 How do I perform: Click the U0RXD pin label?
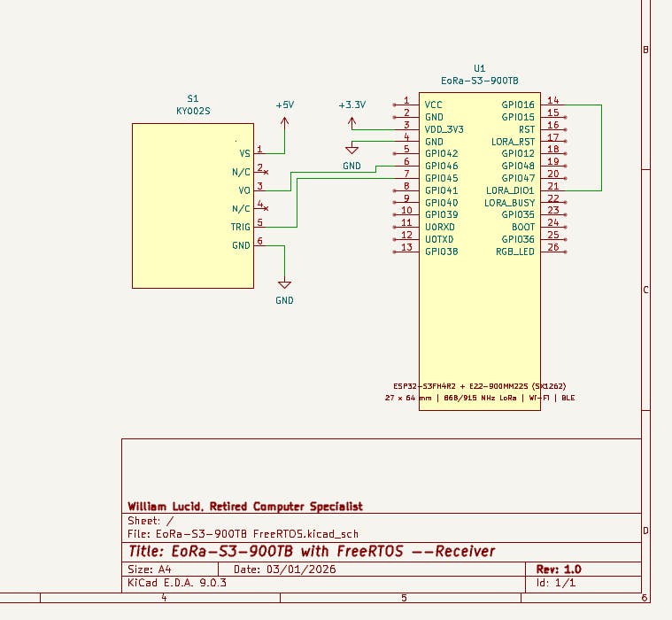tap(440, 227)
